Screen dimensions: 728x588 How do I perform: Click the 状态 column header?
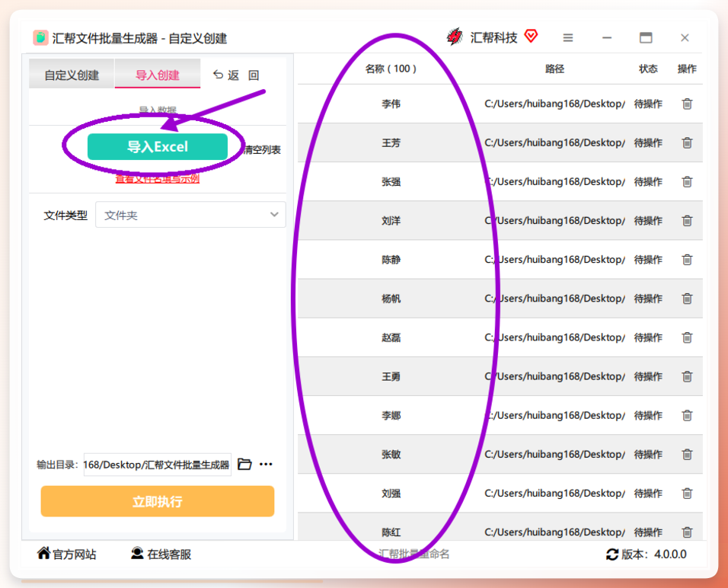(x=648, y=69)
